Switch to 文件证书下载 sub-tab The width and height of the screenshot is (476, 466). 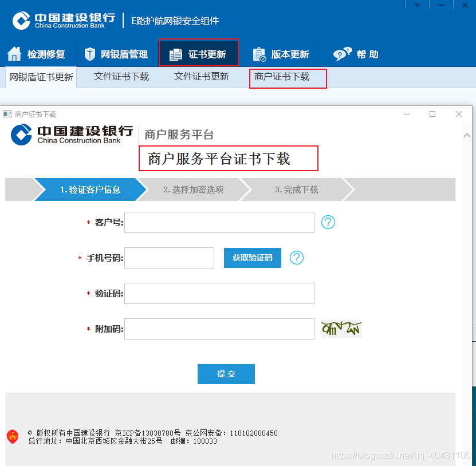[x=121, y=77]
